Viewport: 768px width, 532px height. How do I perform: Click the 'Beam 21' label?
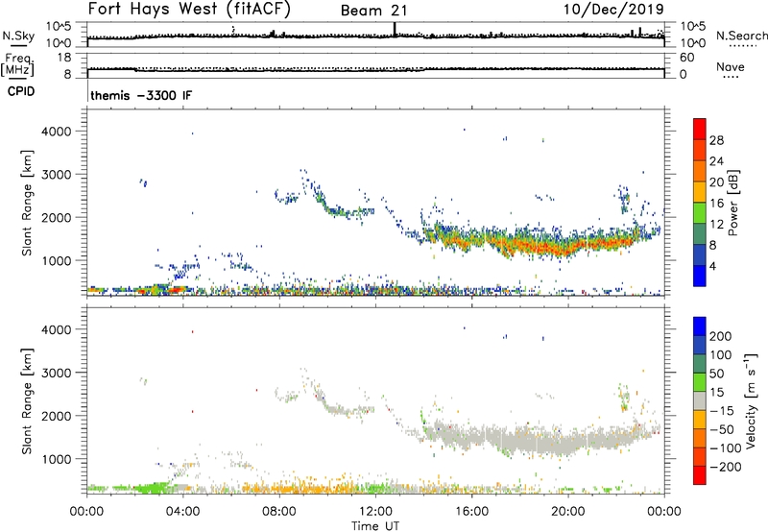coord(373,11)
